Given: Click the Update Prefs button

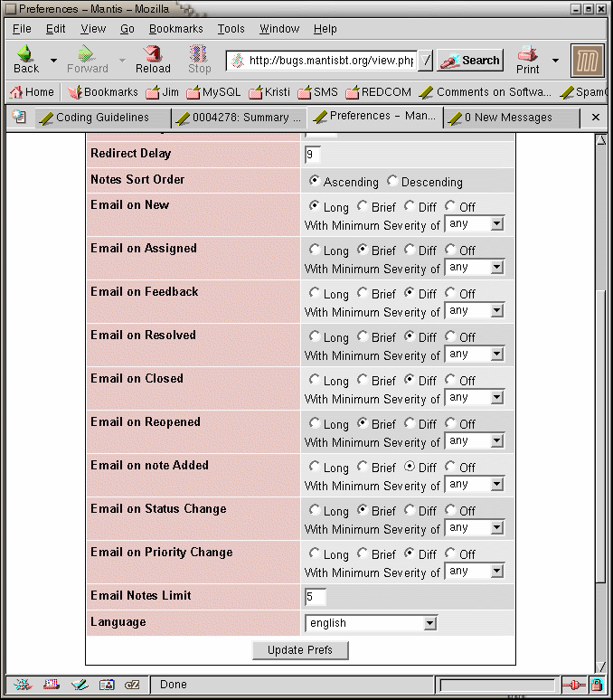Looking at the screenshot, I should pyautogui.click(x=300, y=650).
